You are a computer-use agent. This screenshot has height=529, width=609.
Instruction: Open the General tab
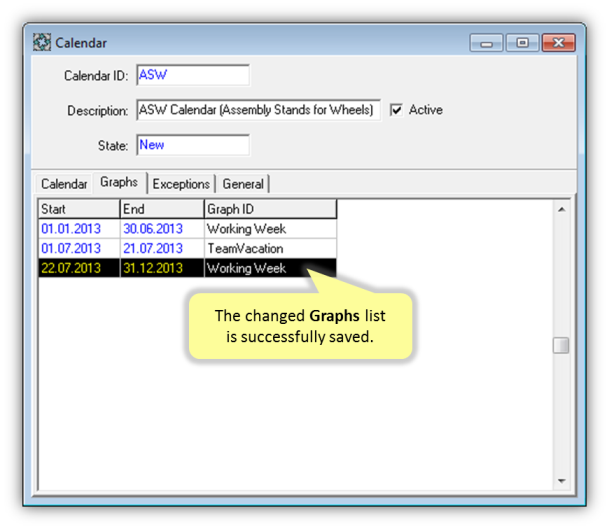tap(243, 184)
